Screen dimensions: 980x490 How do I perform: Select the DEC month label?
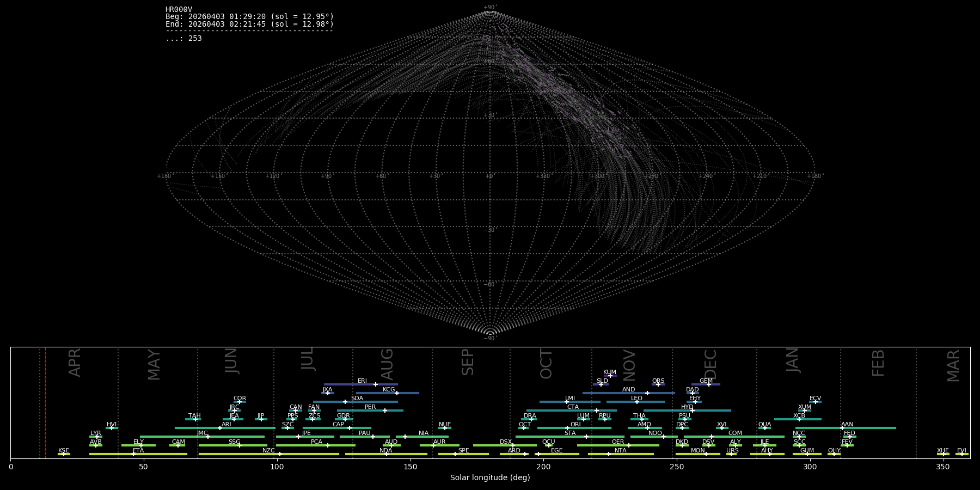coord(711,364)
